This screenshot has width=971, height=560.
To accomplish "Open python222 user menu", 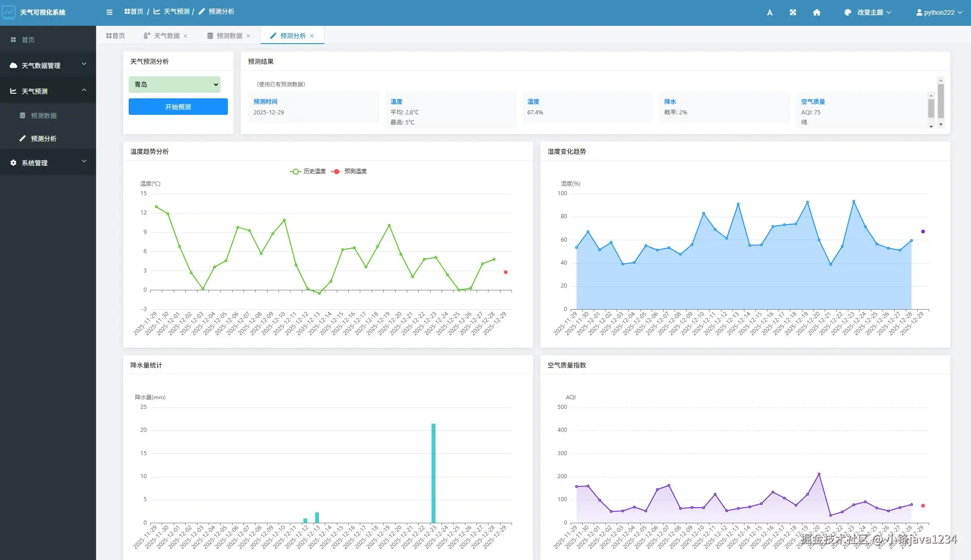I will tap(939, 12).
